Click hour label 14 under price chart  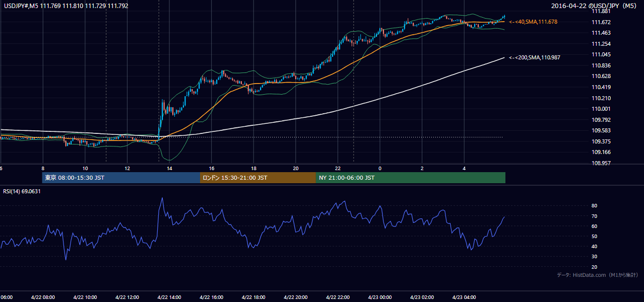click(169, 169)
